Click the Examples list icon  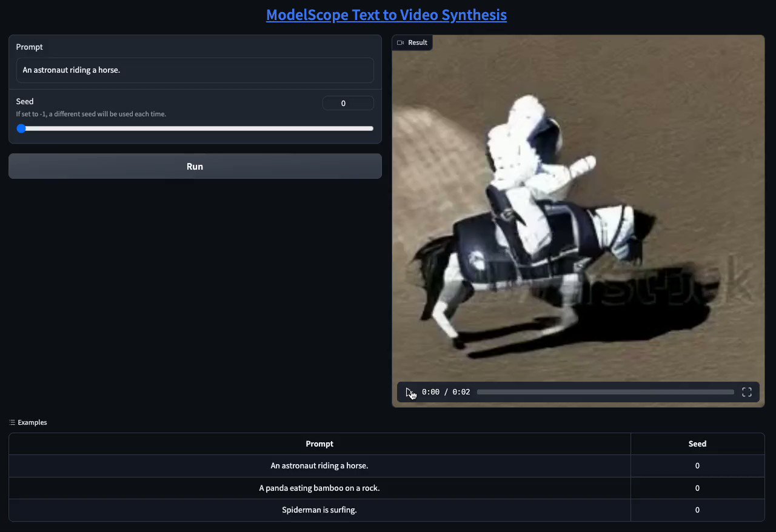pos(12,422)
